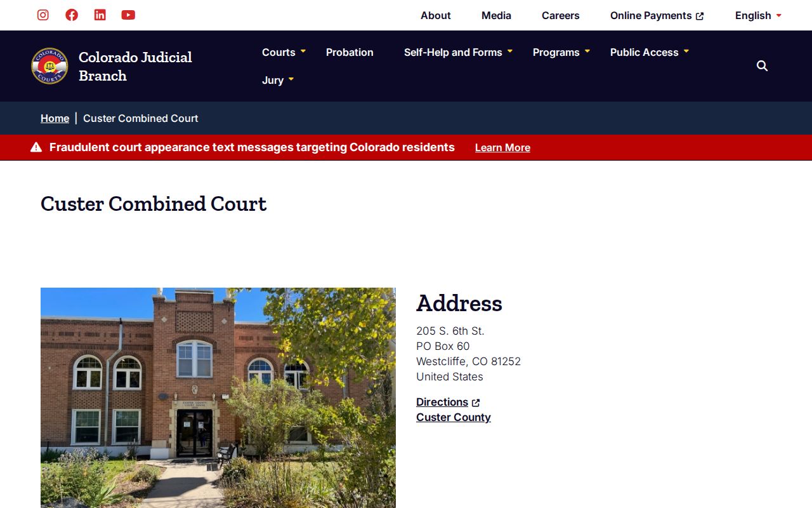Viewport: 812px width, 508px height.
Task: Click the 'PO Box 60' address line
Action: click(443, 346)
